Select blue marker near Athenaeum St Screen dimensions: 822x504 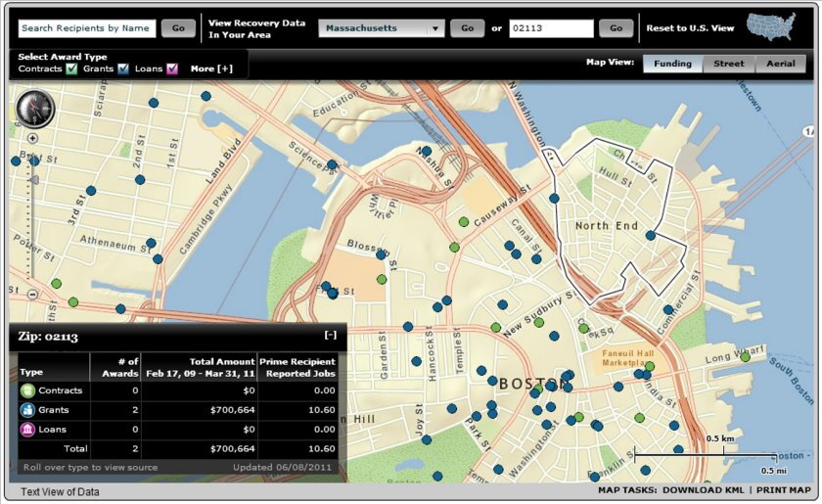(x=151, y=243)
